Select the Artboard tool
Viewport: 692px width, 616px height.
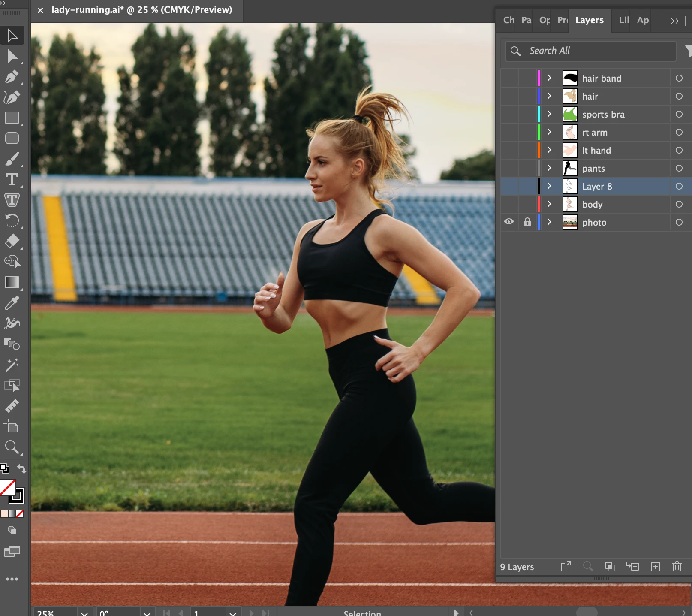pyautogui.click(x=12, y=426)
